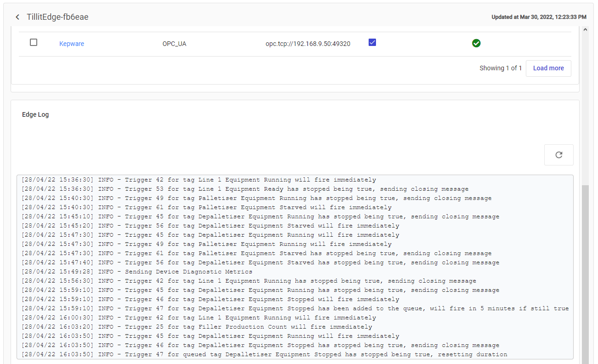Click the Filler Production Count log entry

[x=197, y=327]
